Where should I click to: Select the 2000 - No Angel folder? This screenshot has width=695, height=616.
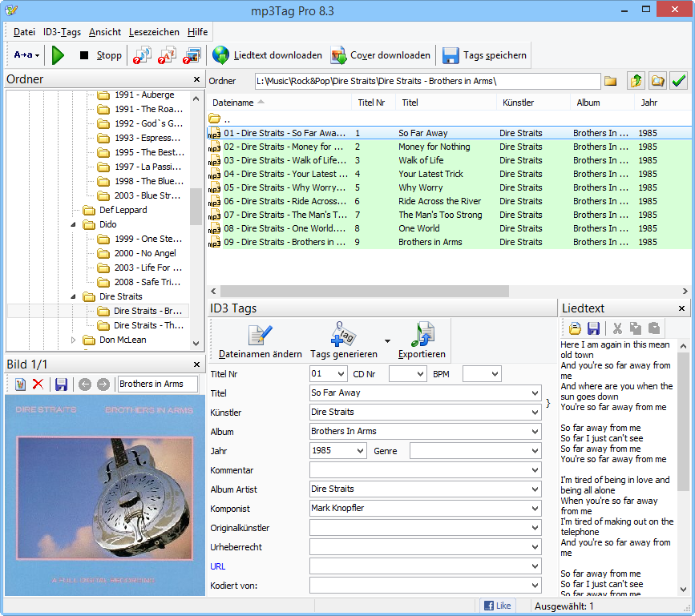[x=145, y=253]
